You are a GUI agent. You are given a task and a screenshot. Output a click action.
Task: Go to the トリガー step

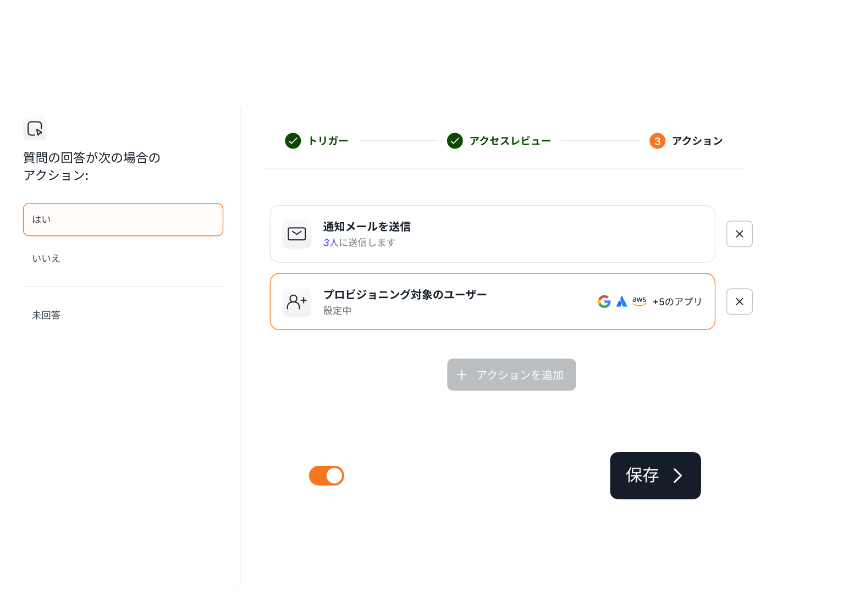point(317,141)
